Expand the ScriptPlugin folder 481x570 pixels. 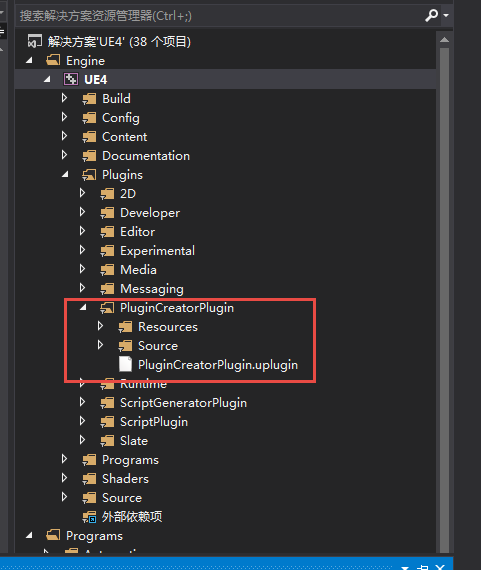83,421
